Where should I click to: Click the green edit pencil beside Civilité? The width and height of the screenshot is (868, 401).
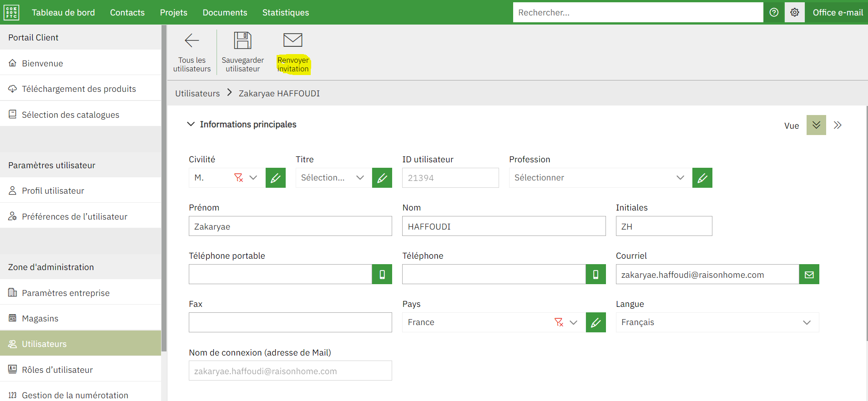click(x=276, y=178)
